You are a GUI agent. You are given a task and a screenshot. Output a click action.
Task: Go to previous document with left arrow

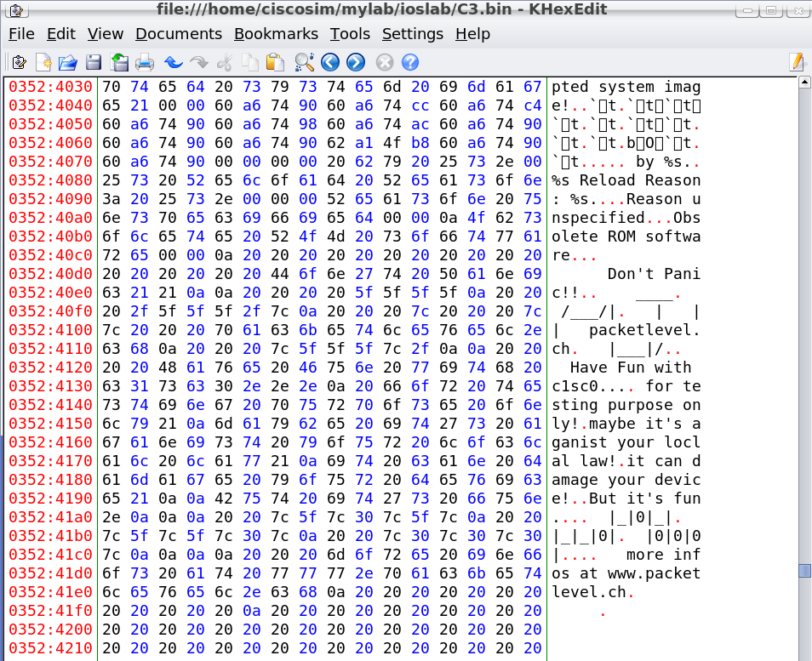pos(330,62)
